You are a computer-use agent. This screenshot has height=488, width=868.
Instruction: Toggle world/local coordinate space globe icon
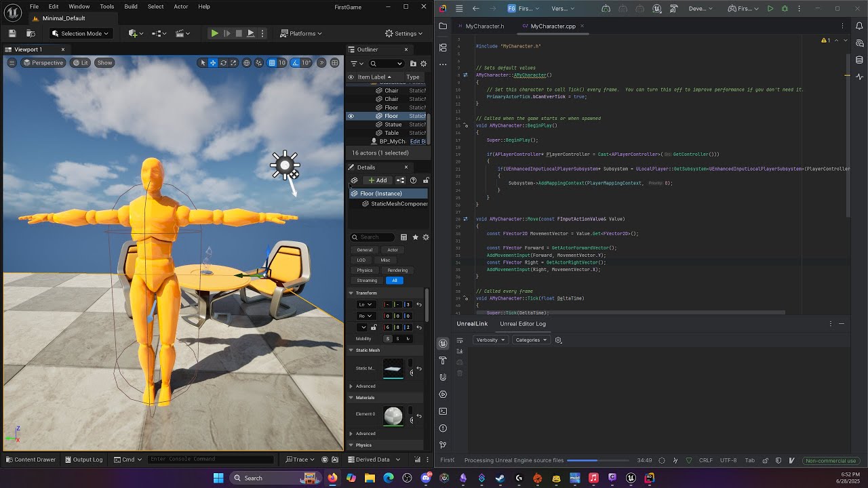click(247, 63)
